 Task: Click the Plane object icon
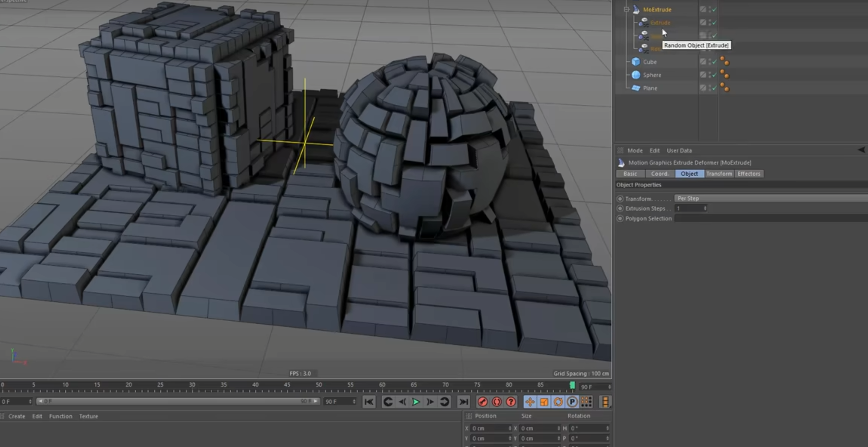point(636,88)
